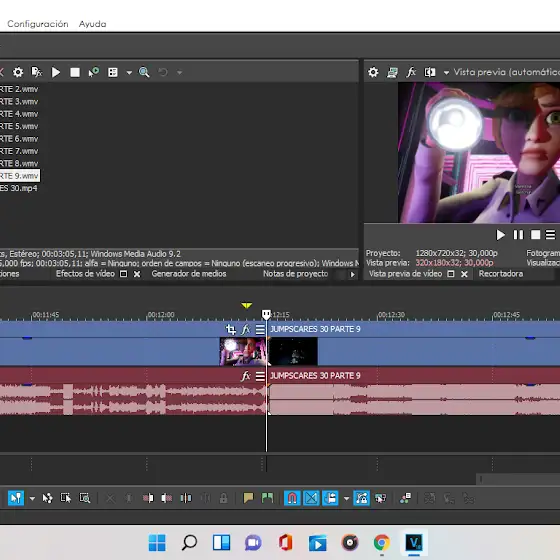Stop the video preview playback
This screenshot has width=560, height=560.
coord(535,235)
